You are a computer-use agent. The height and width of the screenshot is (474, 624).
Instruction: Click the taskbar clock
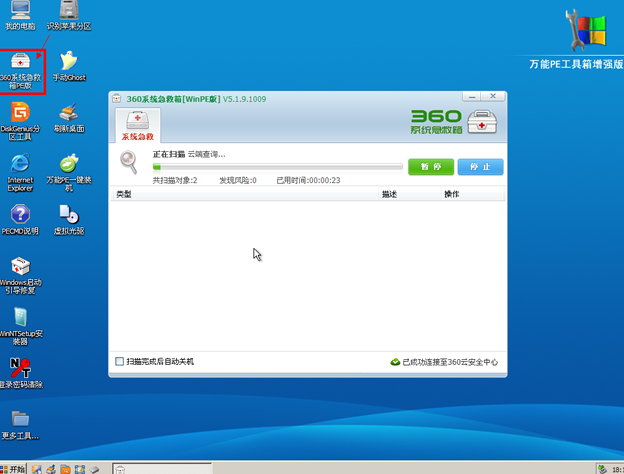[x=618, y=470]
